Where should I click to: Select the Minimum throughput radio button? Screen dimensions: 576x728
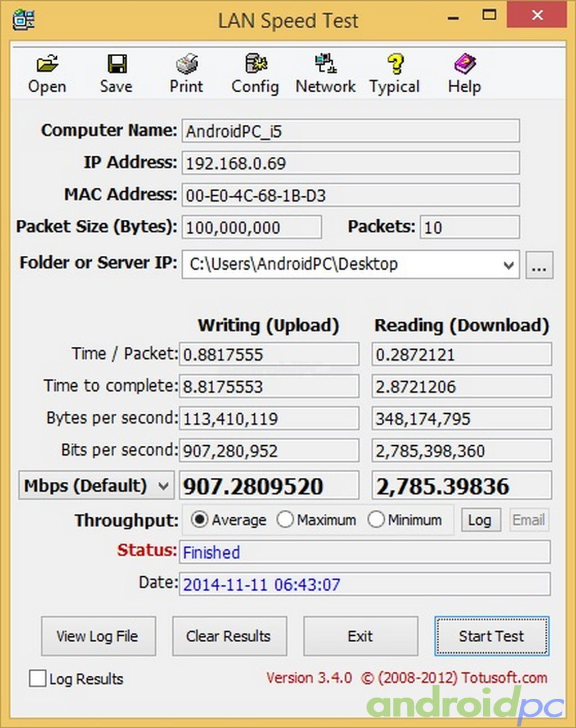pos(376,519)
